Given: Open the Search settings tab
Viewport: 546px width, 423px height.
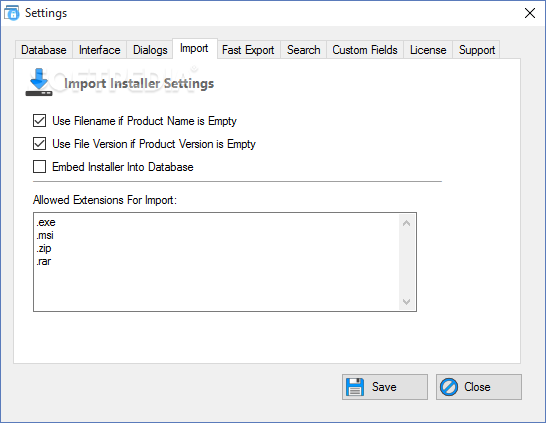Looking at the screenshot, I should [x=304, y=50].
